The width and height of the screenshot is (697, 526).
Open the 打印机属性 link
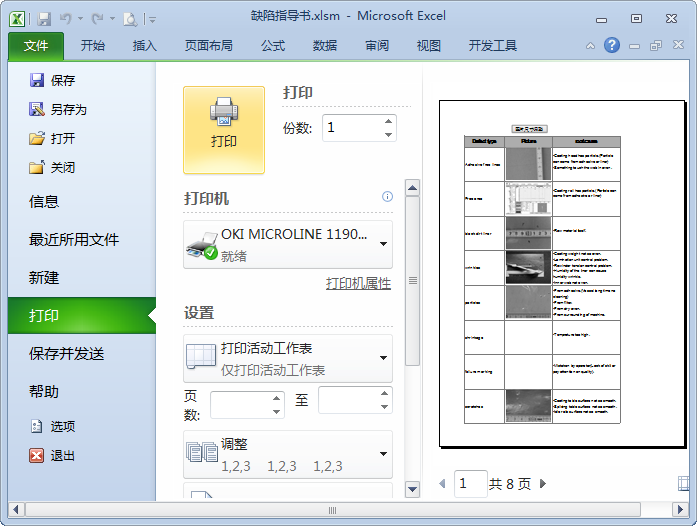pos(358,284)
